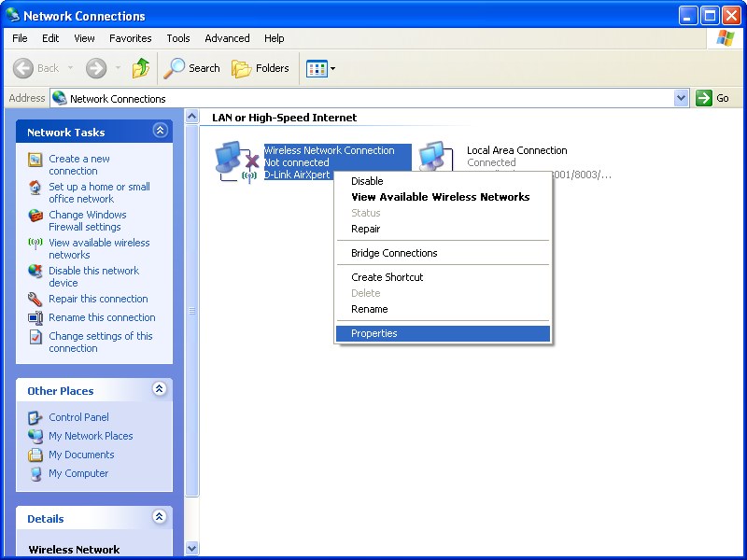Open the Advanced menu
Screen dimensions: 747x560
click(227, 38)
